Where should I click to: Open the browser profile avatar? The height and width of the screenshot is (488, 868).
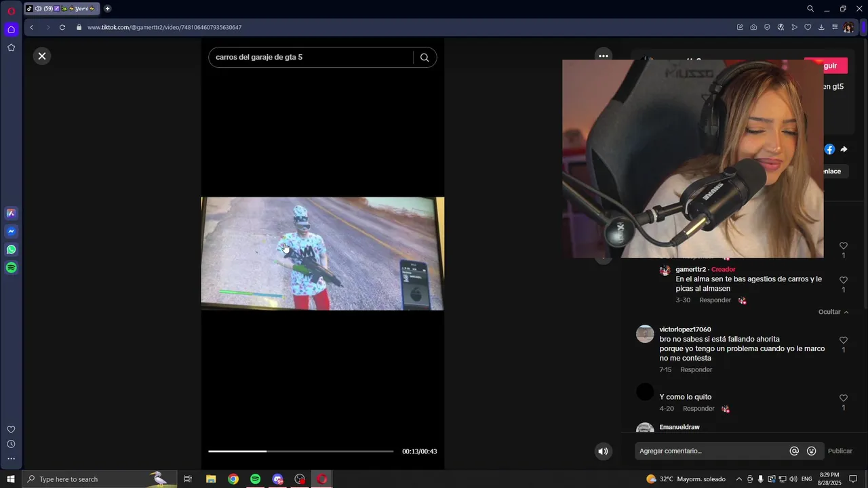[x=849, y=27]
